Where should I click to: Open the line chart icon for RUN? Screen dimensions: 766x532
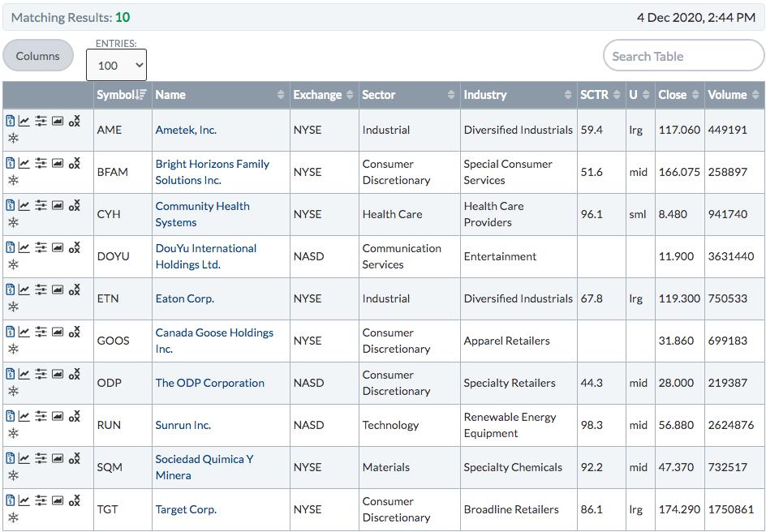tap(24, 416)
